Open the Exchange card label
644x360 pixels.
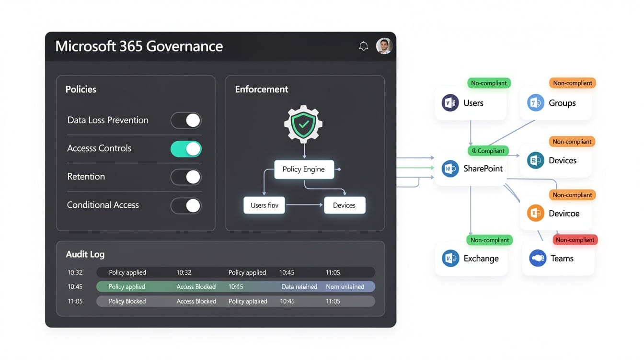point(481,259)
